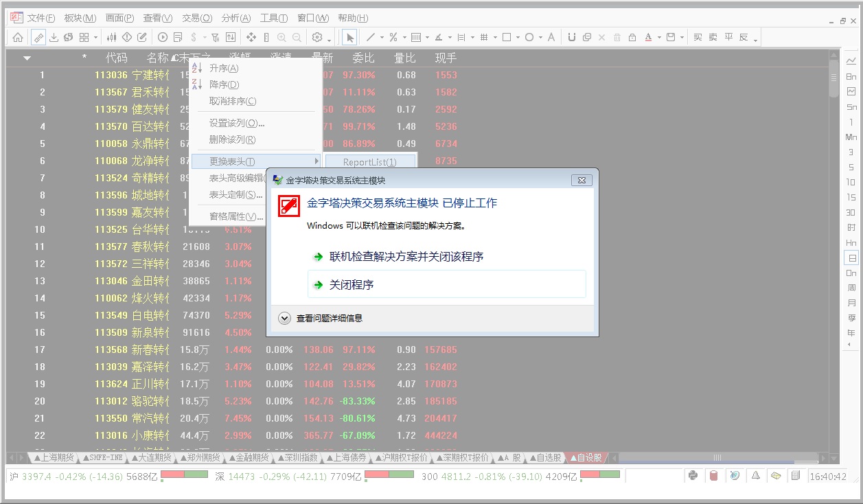Select the four-way move arrows icon
This screenshot has height=504, width=863.
(251, 37)
